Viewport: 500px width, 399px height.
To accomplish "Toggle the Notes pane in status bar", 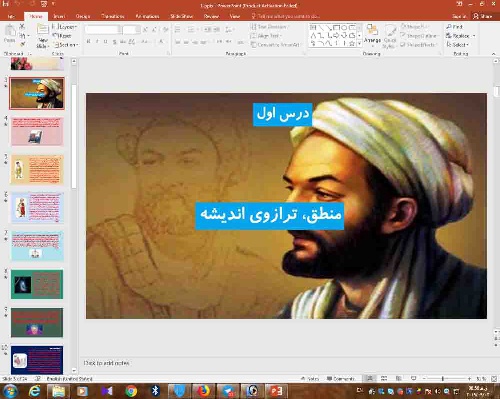I will (x=310, y=379).
